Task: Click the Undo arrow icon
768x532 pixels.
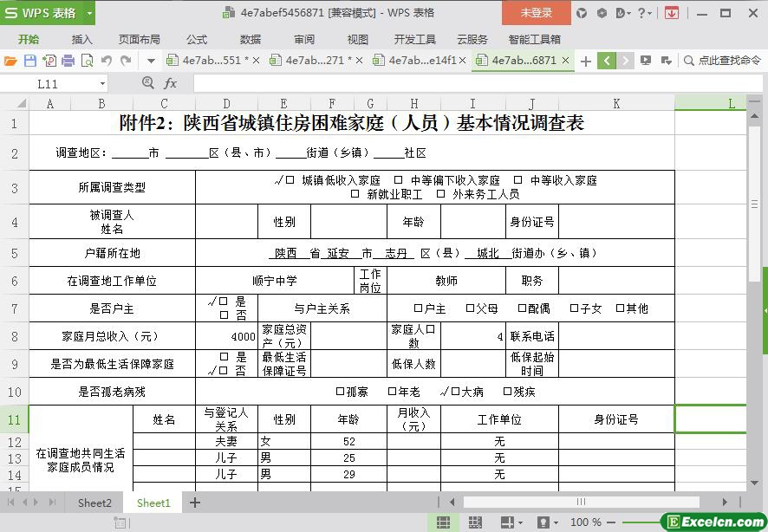Action: pyautogui.click(x=107, y=61)
